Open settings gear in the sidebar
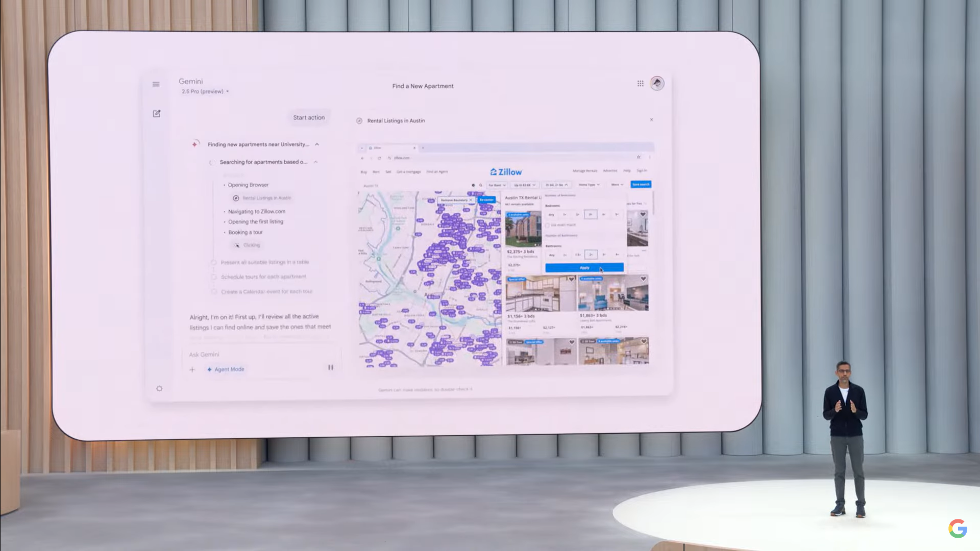This screenshot has height=551, width=980. pos(159,389)
